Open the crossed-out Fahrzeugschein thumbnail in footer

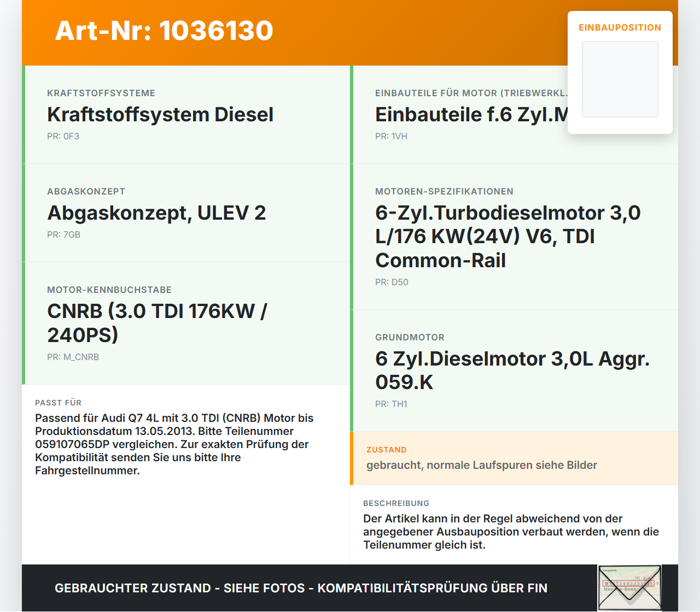point(629,588)
